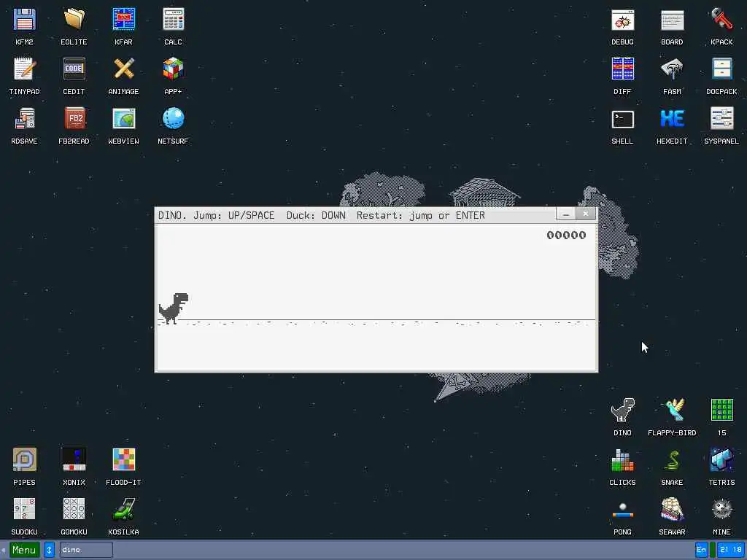Viewport: 747px width, 560px height.
Task: Start the FLOOD-IT color game
Action: click(123, 461)
